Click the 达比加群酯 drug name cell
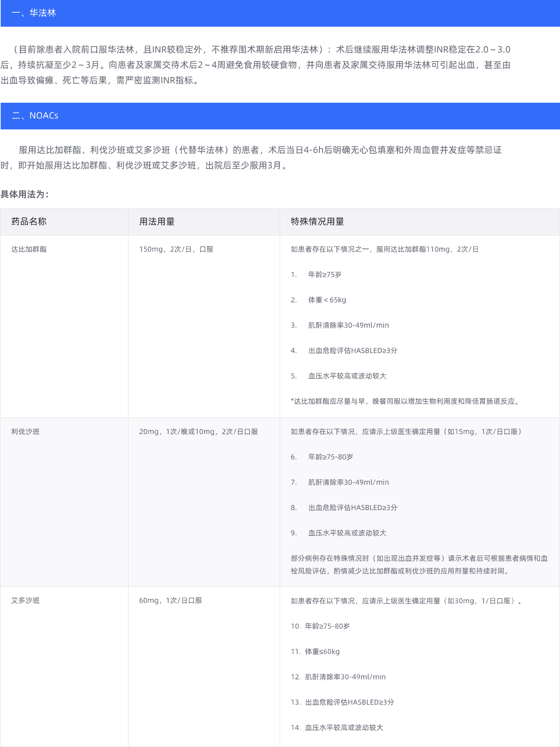 29,249
